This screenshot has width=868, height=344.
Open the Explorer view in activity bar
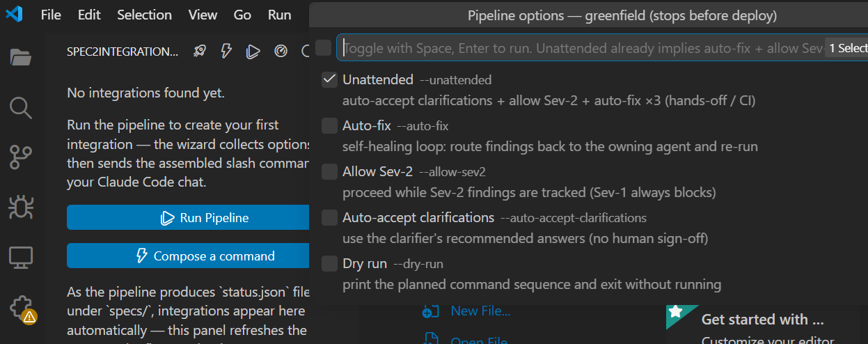coord(21,56)
